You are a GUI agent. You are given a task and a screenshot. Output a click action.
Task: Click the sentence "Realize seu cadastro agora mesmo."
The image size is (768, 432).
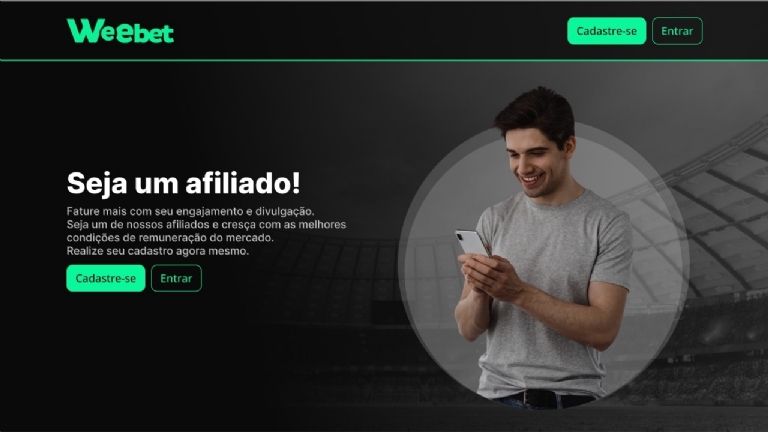pyautogui.click(x=158, y=251)
